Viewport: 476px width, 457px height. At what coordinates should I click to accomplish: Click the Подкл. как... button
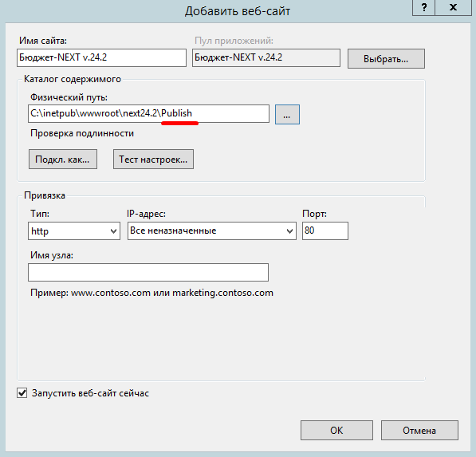pos(63,159)
